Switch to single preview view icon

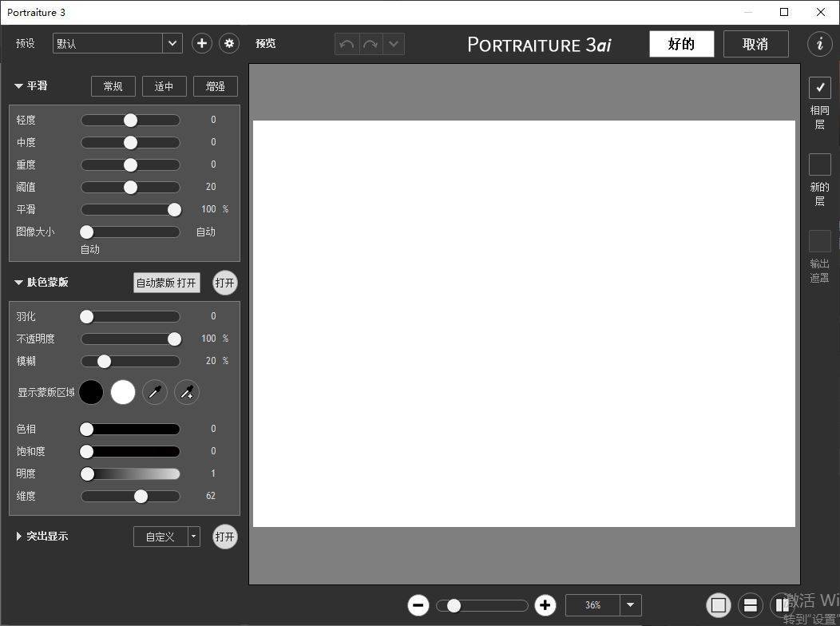pyautogui.click(x=719, y=605)
